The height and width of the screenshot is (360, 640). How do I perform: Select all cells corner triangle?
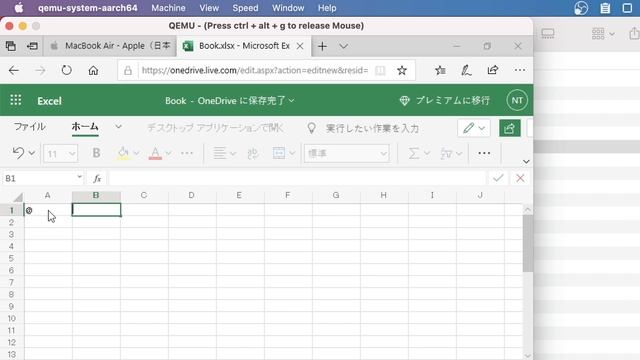coord(18,197)
